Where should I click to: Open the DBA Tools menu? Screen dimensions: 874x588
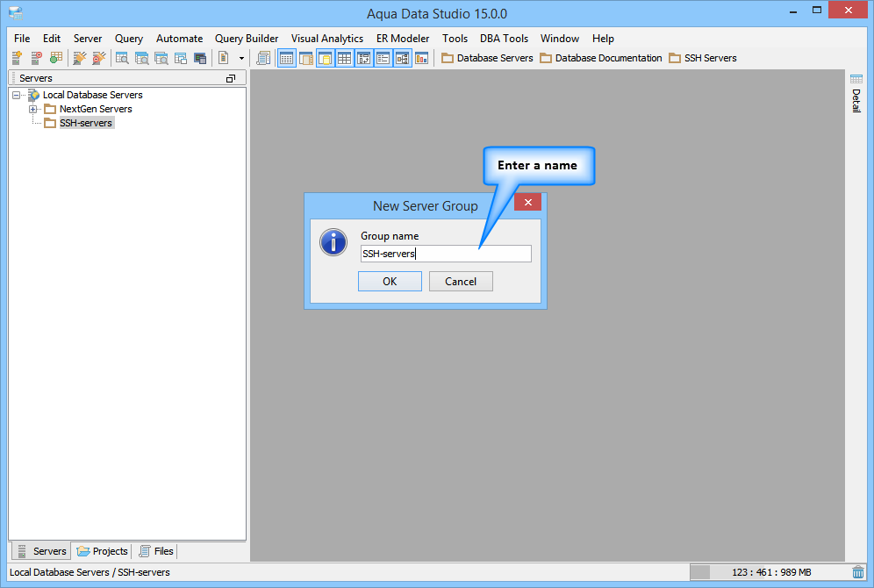(504, 39)
